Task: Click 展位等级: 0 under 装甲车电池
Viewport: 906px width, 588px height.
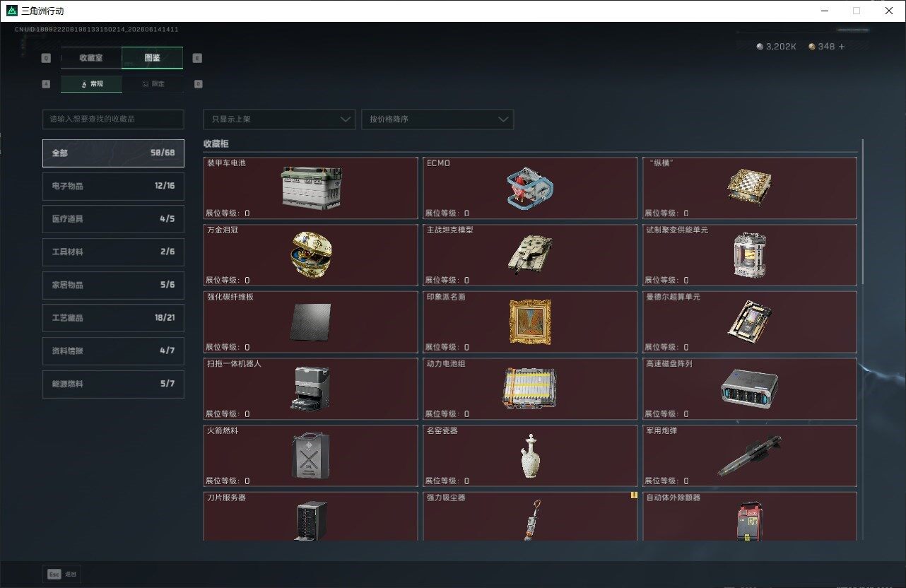Action: tap(228, 213)
